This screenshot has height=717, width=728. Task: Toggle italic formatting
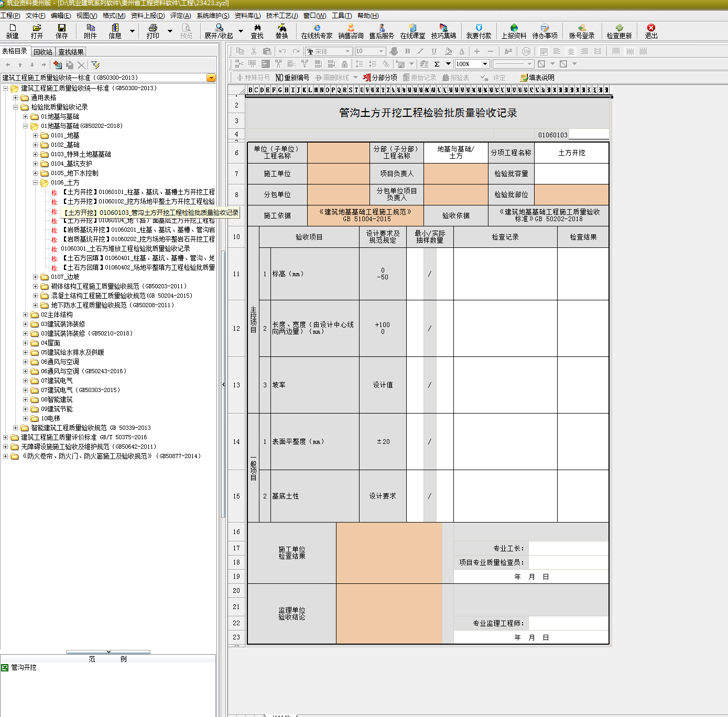420,51
